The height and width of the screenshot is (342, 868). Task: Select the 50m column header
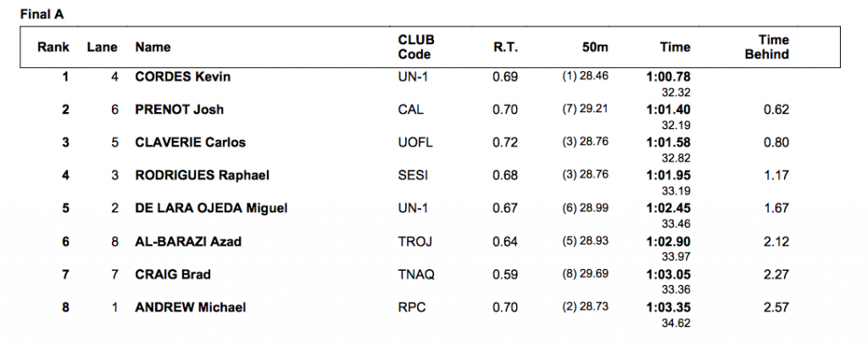point(595,48)
